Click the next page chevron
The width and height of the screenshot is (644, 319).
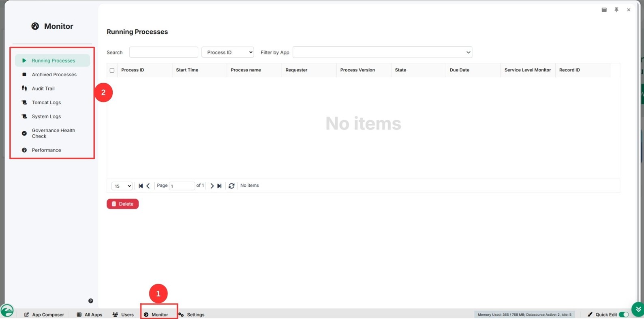[x=212, y=186]
